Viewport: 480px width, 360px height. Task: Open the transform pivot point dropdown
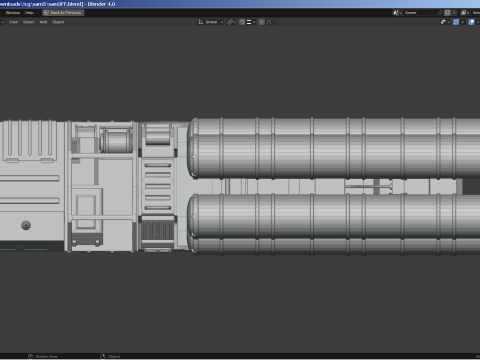click(231, 22)
